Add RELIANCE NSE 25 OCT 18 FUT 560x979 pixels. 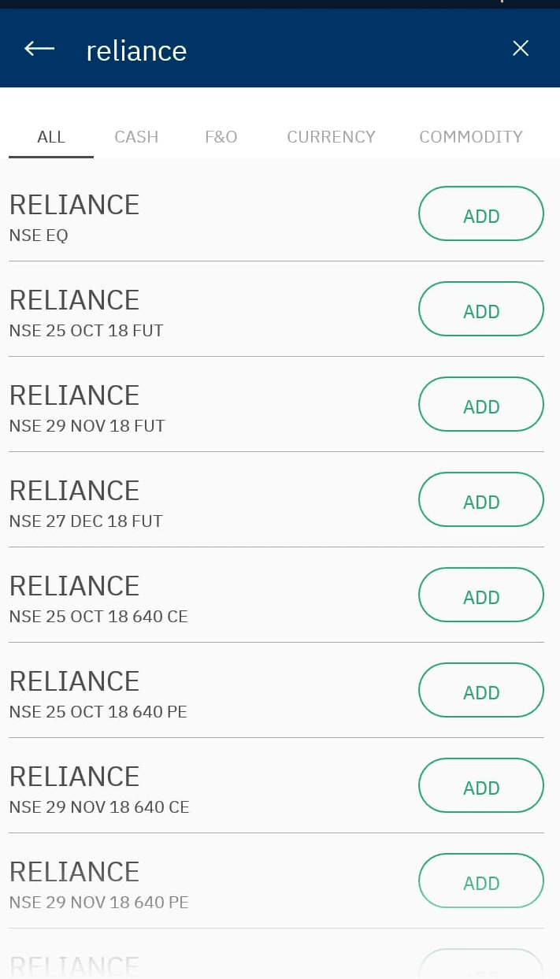(480, 309)
